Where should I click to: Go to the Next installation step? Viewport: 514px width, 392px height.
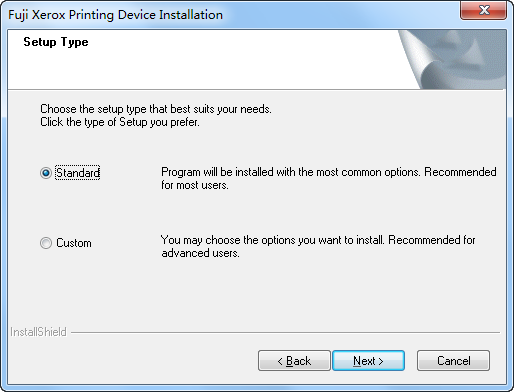368,360
